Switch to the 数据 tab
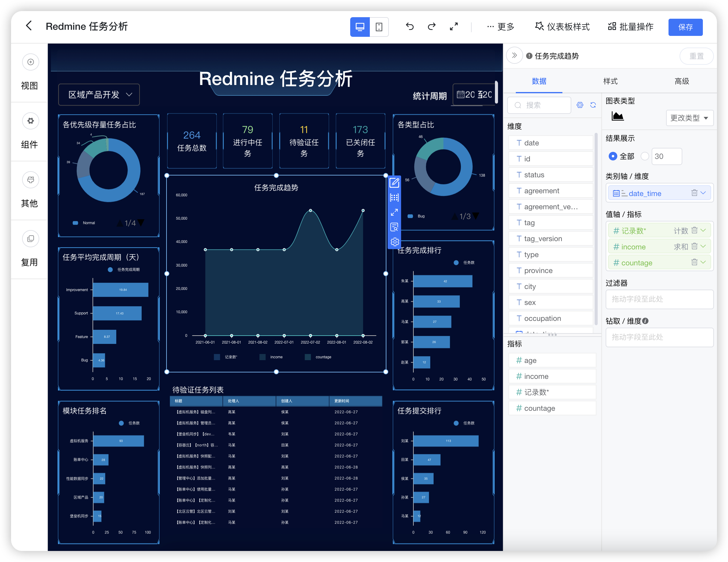 click(539, 81)
